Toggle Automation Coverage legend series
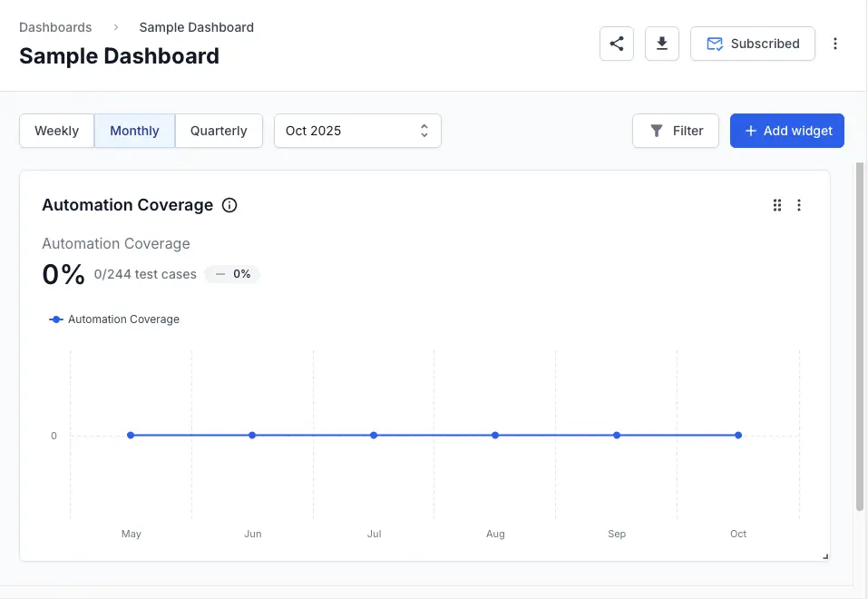 (114, 319)
